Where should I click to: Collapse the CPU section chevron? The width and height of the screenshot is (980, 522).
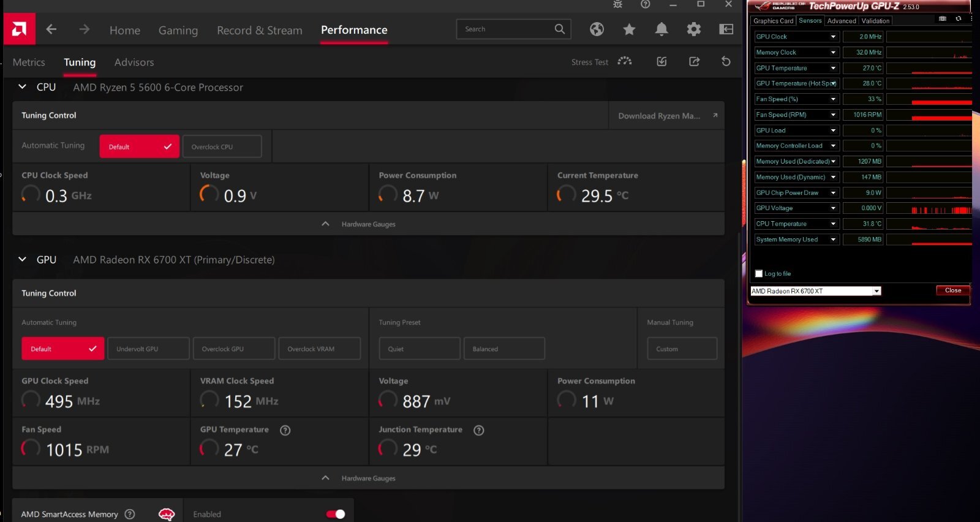pyautogui.click(x=22, y=87)
